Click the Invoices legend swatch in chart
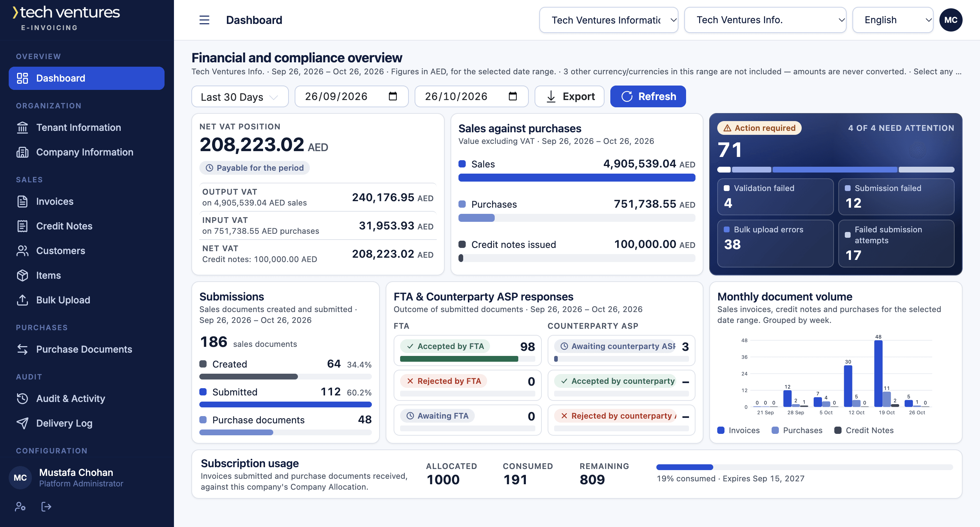Viewport: 980px width, 527px height. point(721,430)
